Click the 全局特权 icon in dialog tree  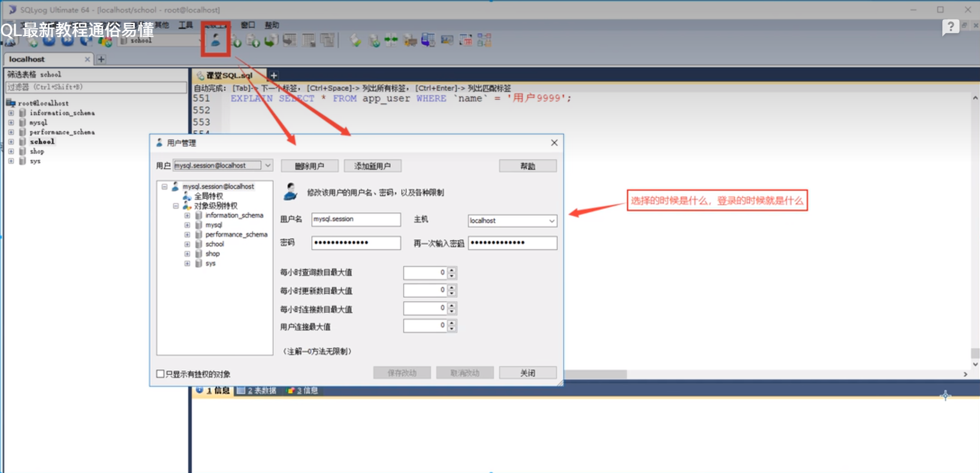pyautogui.click(x=187, y=196)
